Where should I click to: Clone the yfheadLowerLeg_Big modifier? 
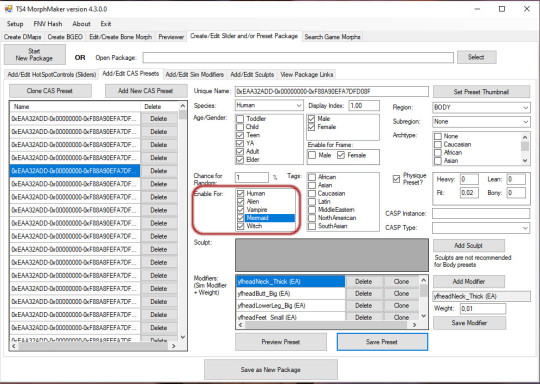(401, 305)
